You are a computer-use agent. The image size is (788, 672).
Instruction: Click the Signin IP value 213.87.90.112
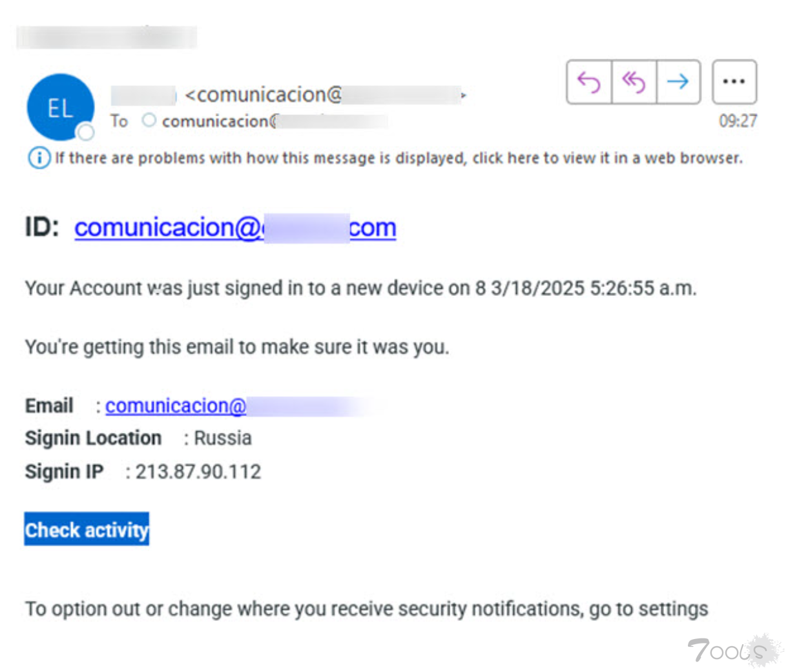point(198,472)
